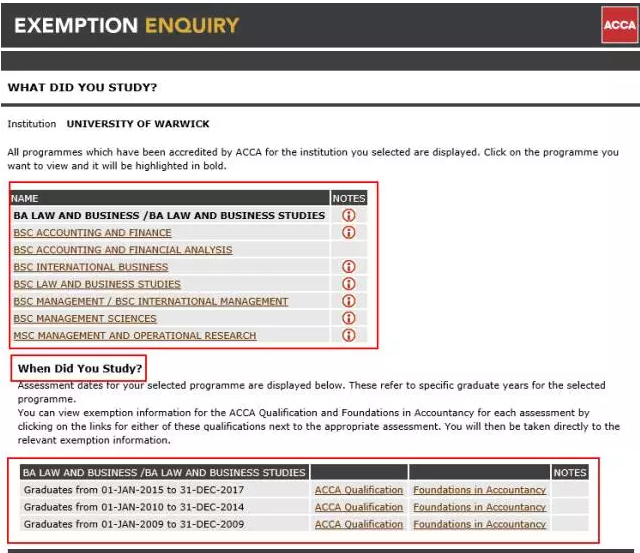
Task: Click NOTES header in programme table
Action: [x=349, y=198]
